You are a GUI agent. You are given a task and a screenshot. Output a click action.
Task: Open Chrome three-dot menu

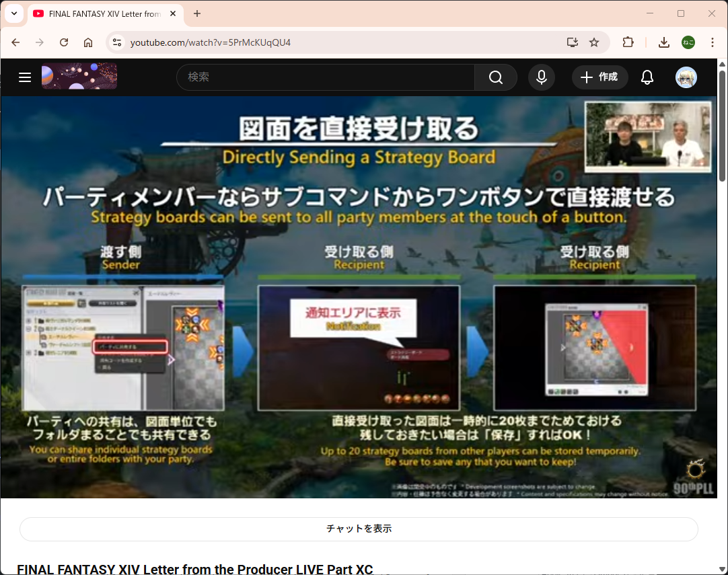[713, 42]
